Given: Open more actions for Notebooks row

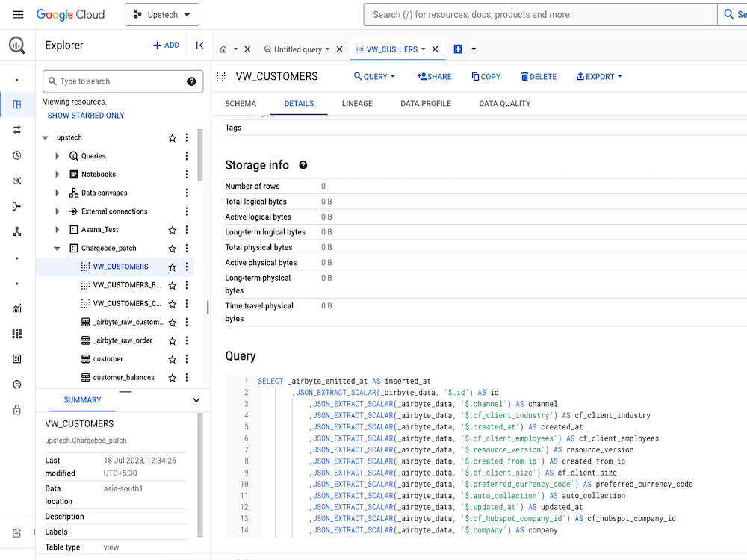Looking at the screenshot, I should click(187, 174).
